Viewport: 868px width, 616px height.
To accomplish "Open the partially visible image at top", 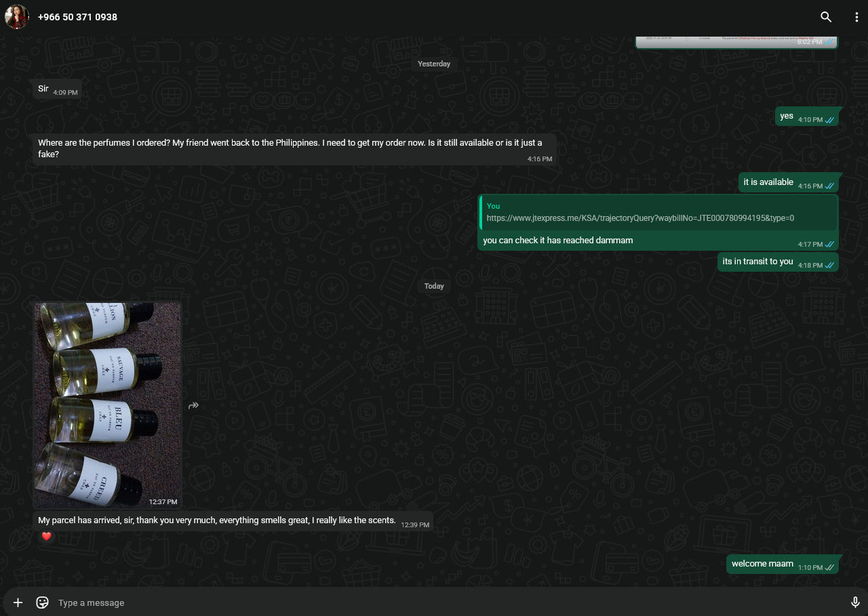I will click(736, 42).
